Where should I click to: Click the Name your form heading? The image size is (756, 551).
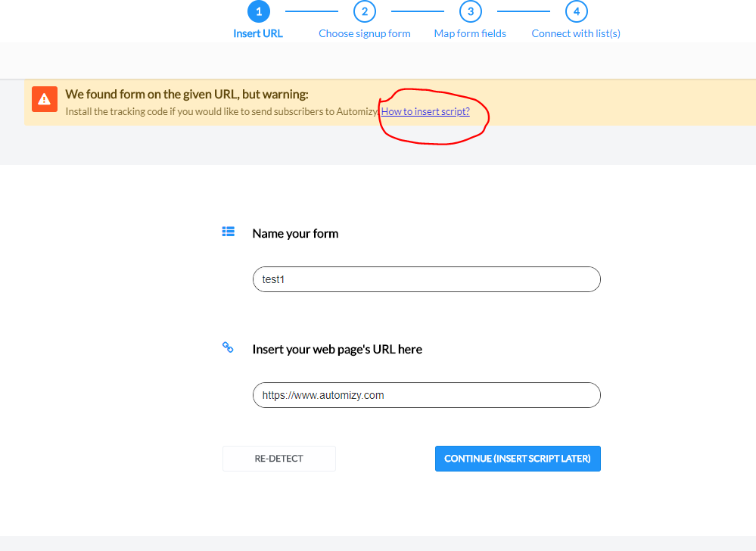(295, 233)
